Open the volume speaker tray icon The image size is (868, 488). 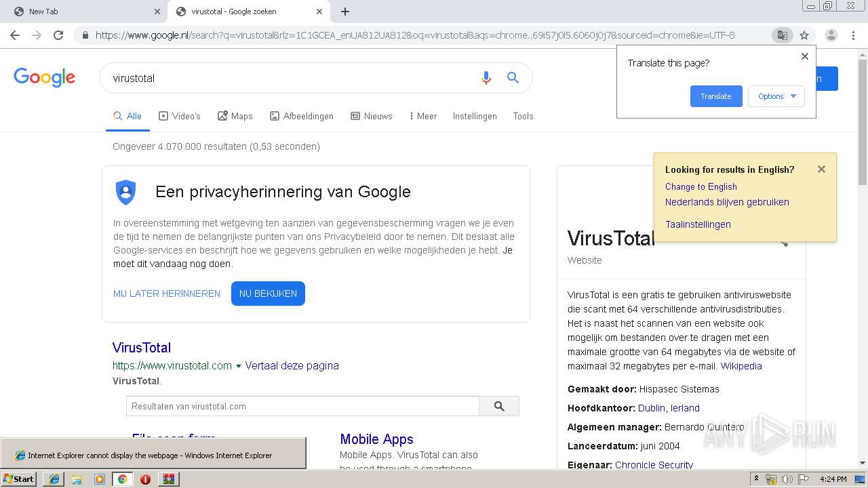(x=787, y=479)
